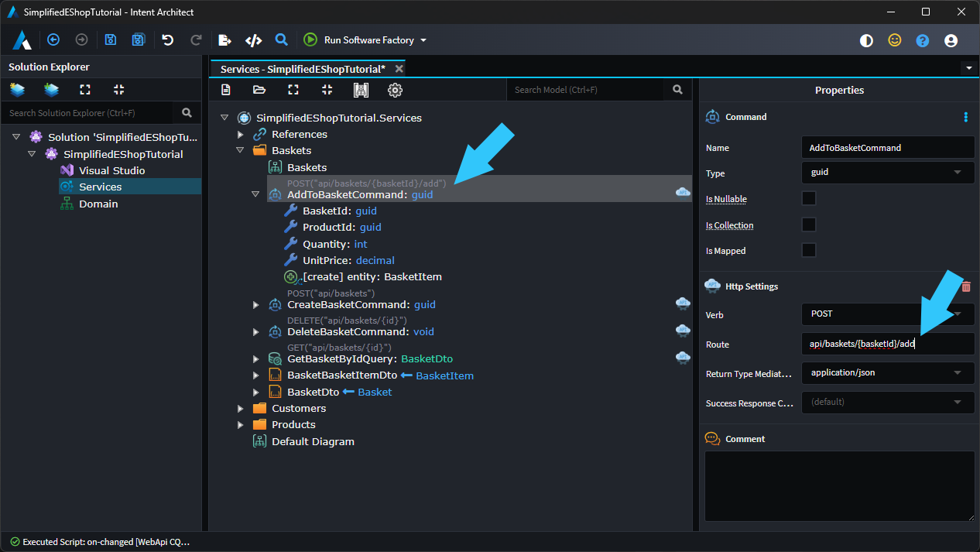The width and height of the screenshot is (980, 552).
Task: Expand all in the designer toolbar
Action: pos(293,90)
